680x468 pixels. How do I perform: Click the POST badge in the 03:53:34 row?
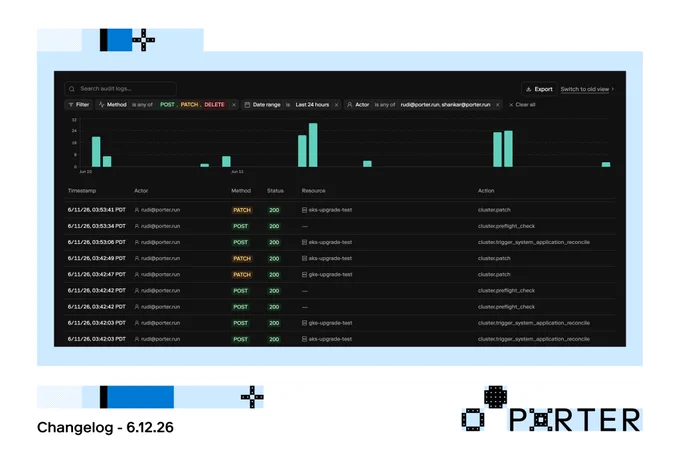pos(241,226)
